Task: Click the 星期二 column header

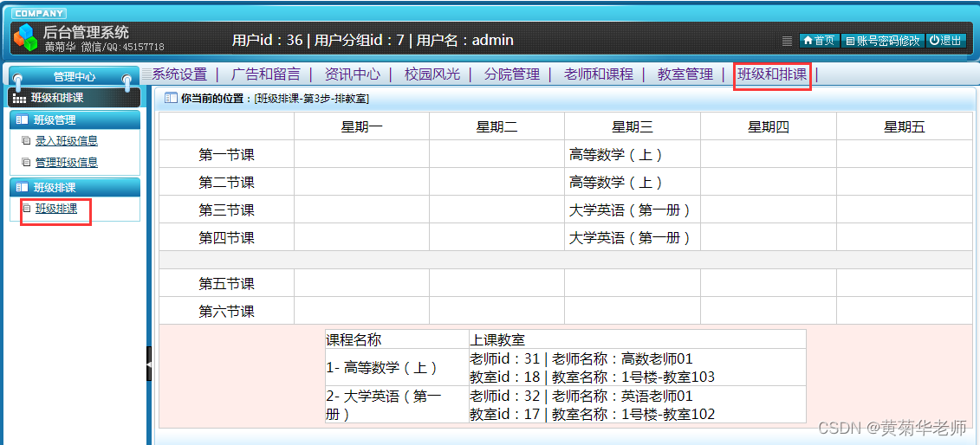Action: 496,127
